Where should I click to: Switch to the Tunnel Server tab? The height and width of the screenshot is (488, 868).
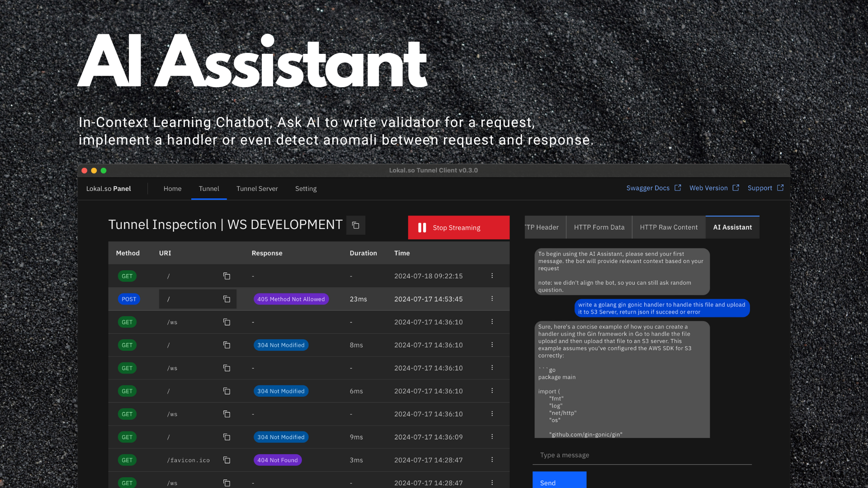[x=257, y=188]
